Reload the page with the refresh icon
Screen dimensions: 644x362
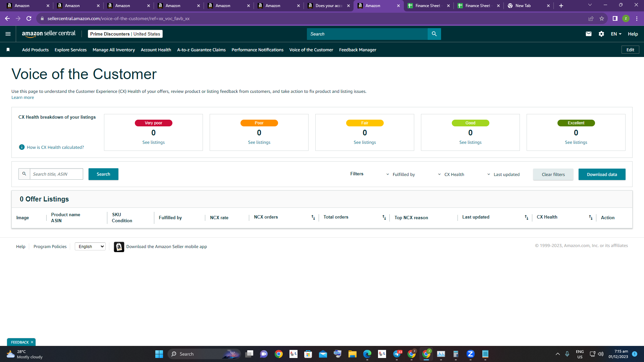29,18
